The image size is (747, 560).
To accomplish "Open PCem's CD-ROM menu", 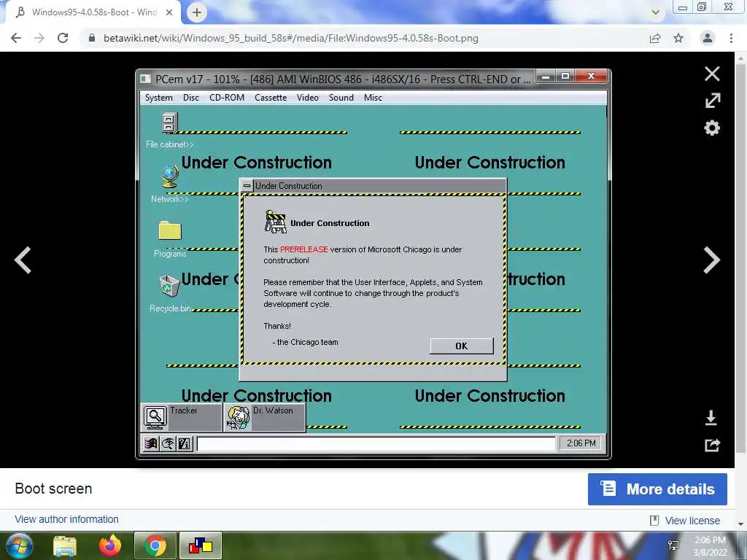I will coord(227,98).
